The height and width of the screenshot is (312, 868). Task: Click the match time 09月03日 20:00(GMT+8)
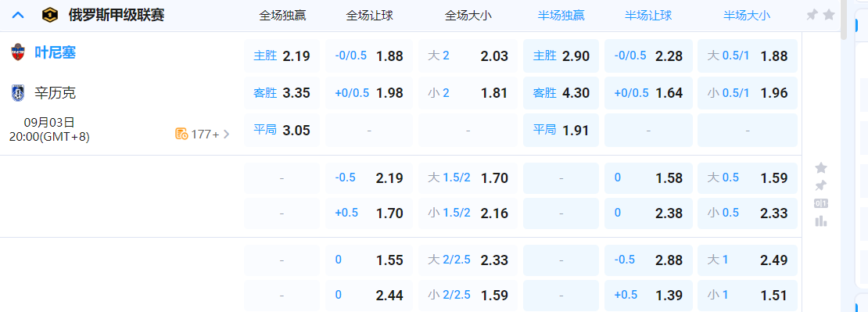49,130
